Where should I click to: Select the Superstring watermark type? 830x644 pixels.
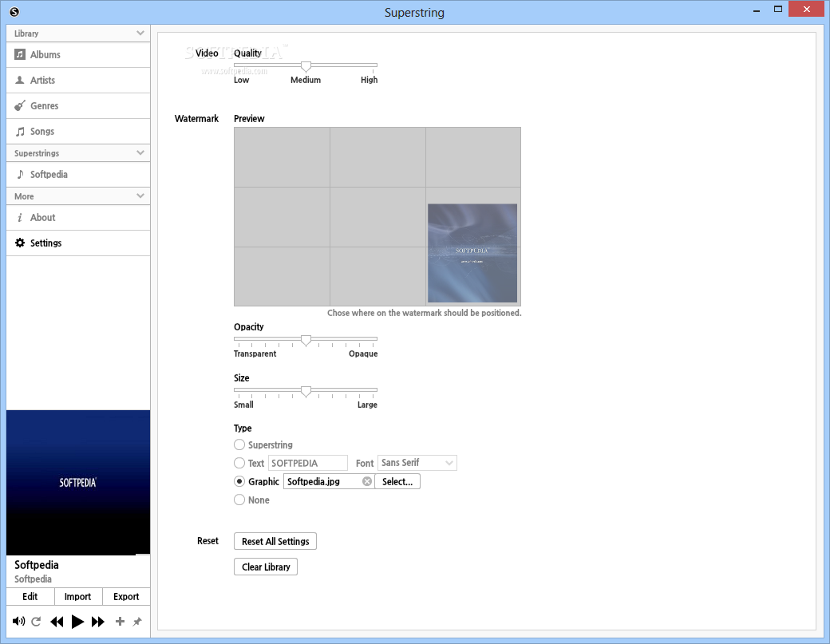tap(239, 444)
